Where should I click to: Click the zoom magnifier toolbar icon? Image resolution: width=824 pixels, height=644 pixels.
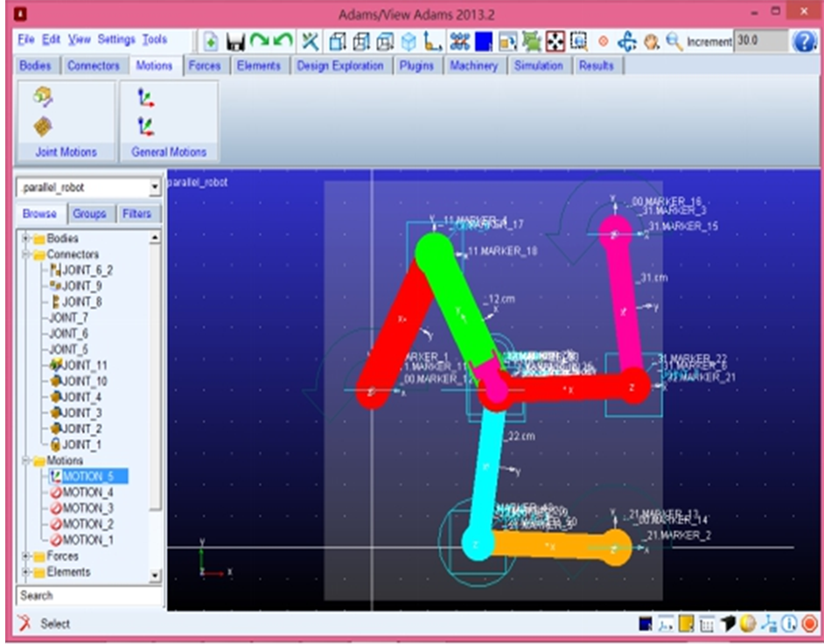point(674,41)
